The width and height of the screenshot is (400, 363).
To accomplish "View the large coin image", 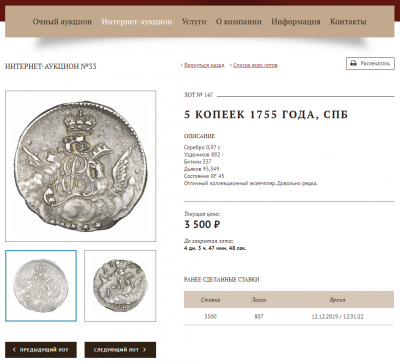I will [80, 166].
